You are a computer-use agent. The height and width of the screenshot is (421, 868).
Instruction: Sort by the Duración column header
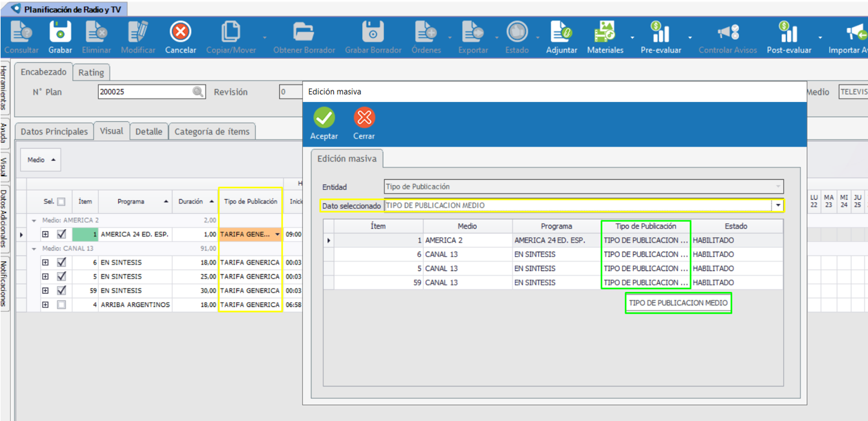195,201
